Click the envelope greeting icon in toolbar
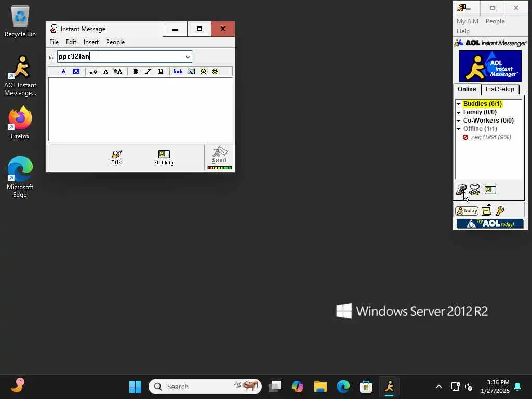This screenshot has height=399, width=532. point(203,71)
